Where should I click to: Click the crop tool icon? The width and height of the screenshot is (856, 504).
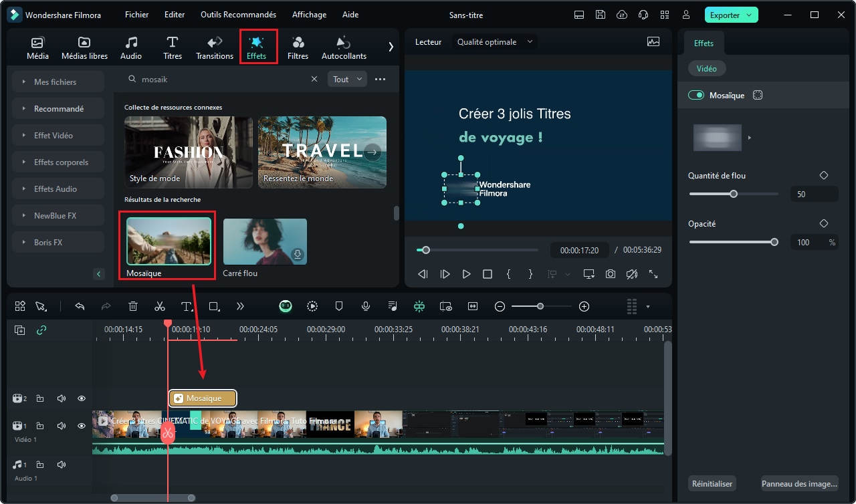214,306
